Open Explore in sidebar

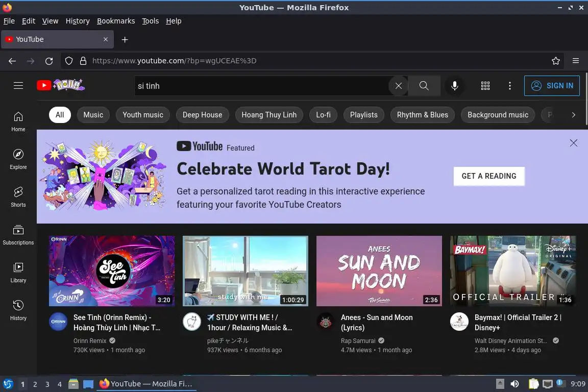click(18, 159)
